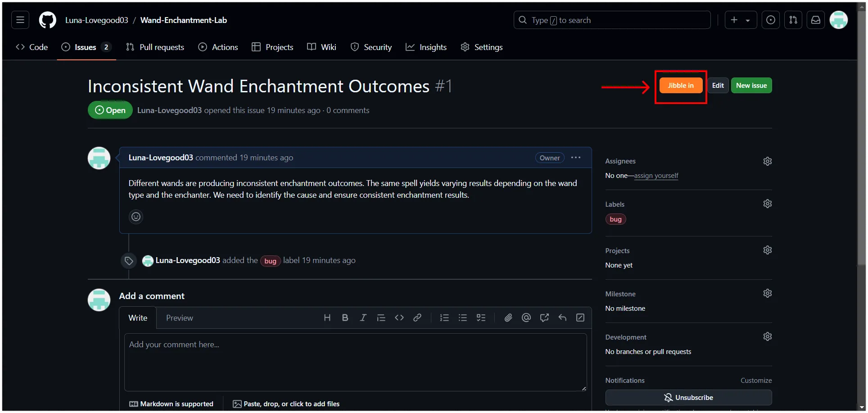The image size is (868, 413).
Task: Insert a task list in the comment
Action: [x=481, y=318]
